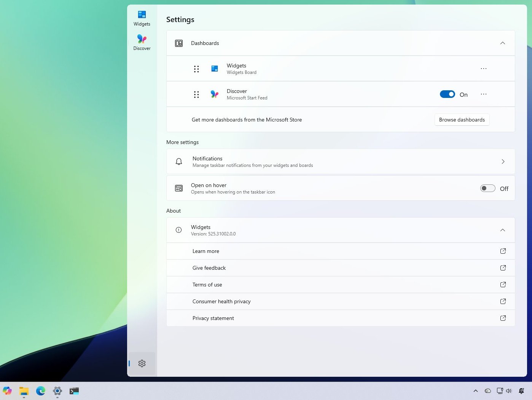Expand hidden icons in the system tray

[475, 391]
